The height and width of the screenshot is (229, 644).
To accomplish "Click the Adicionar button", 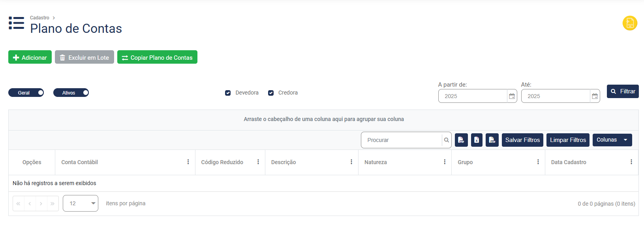I will click(x=30, y=57).
